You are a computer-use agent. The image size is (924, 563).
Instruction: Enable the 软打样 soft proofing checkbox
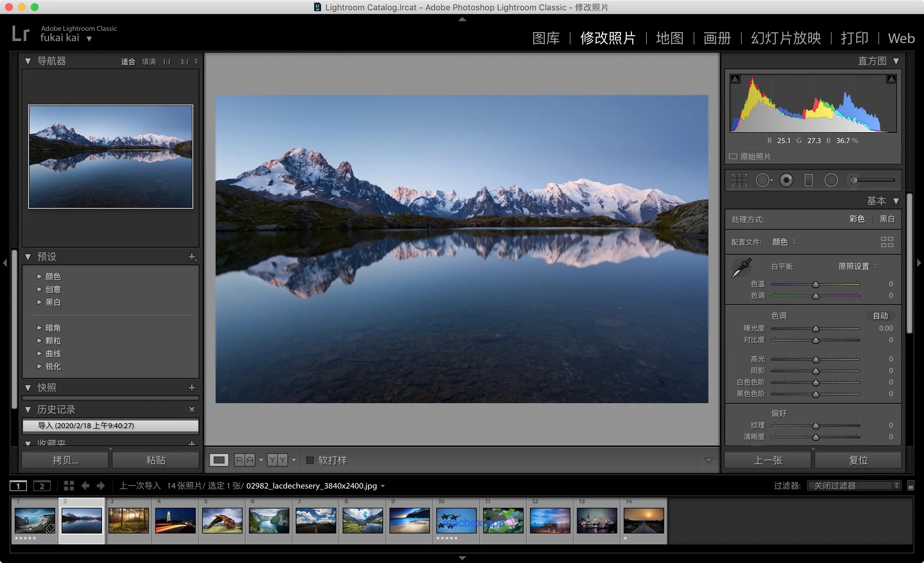[x=310, y=460]
